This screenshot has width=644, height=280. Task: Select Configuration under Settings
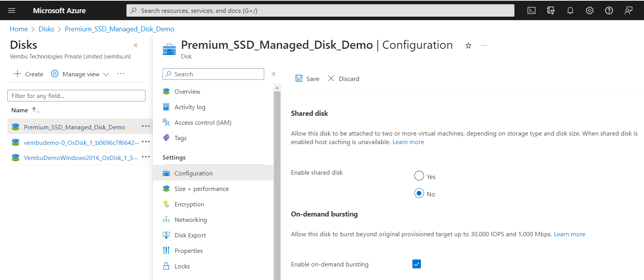[x=213, y=173]
